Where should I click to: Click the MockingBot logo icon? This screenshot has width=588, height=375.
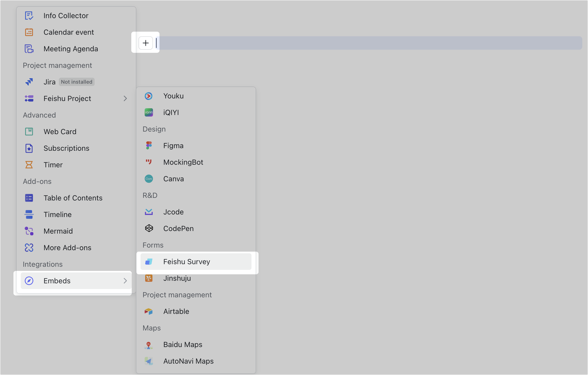pyautogui.click(x=149, y=162)
